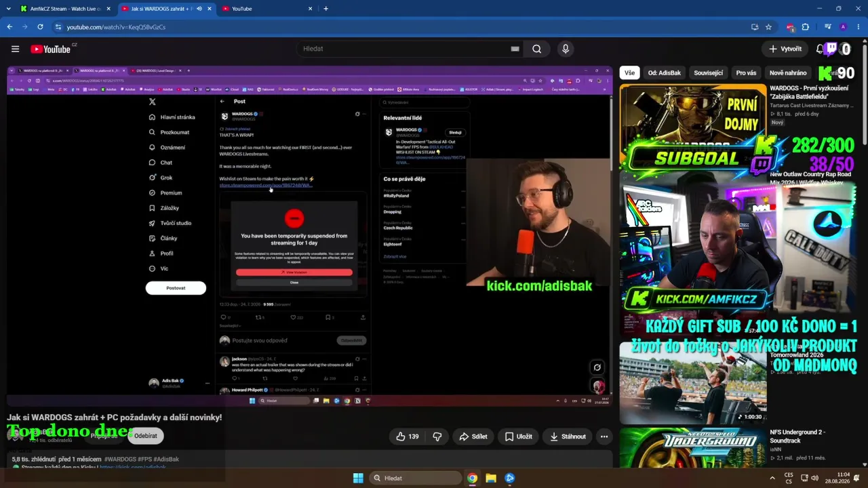Open the red-badged extension icon in toolbar
Viewport: 868px width, 488px height.
tap(791, 27)
